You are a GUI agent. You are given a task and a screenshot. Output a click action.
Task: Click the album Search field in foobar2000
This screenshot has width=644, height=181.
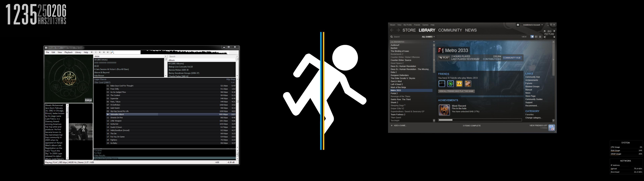tap(201, 57)
